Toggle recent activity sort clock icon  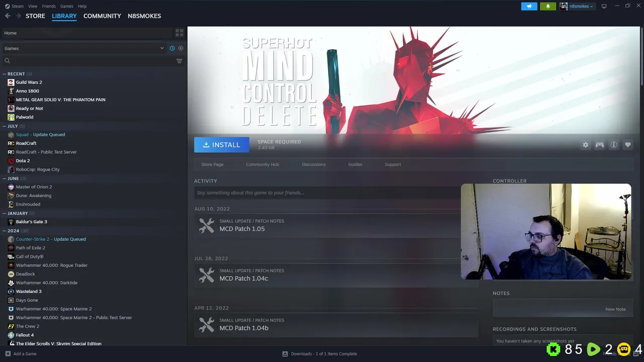point(172,48)
